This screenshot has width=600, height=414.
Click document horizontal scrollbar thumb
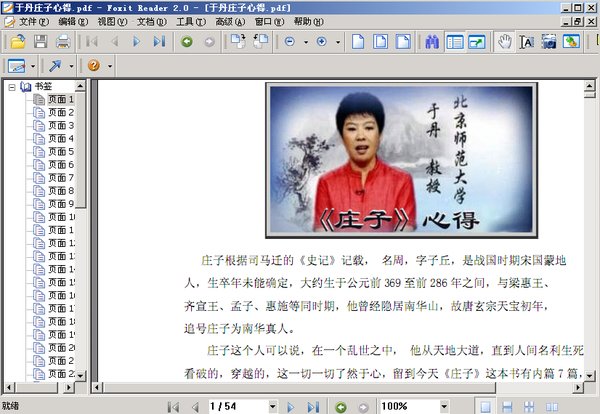299,388
